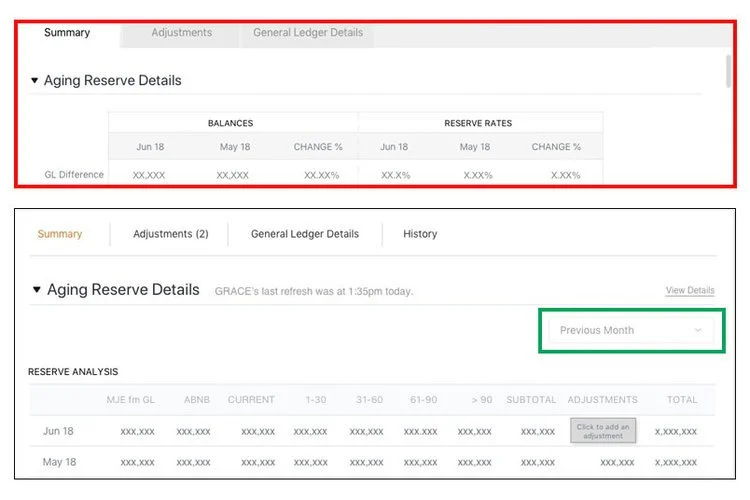
Task: Switch to the History tab
Action: pyautogui.click(x=420, y=234)
